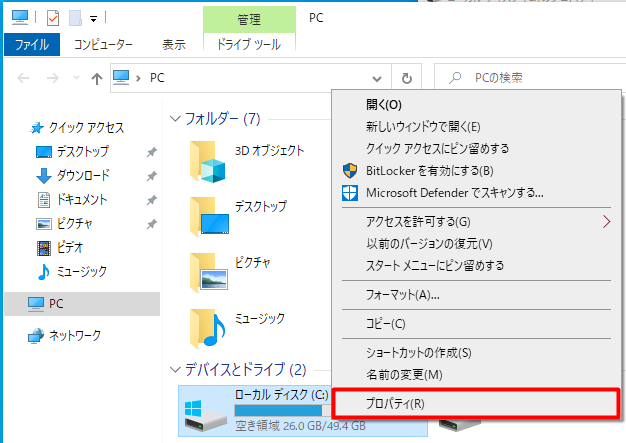Select フォーマット(A)... in the context menu
The height and width of the screenshot is (443, 626).
coord(403,295)
